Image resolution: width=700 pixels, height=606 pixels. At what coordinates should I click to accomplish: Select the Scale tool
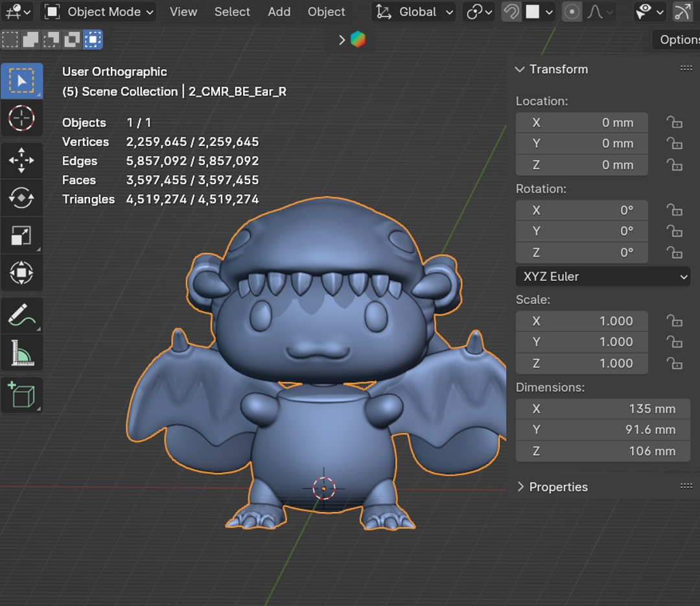(21, 236)
